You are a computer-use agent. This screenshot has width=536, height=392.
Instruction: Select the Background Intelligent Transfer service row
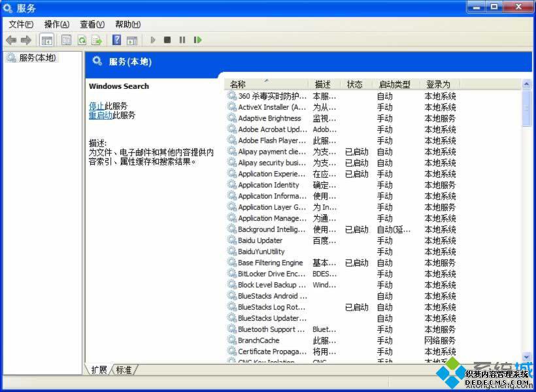342,229
